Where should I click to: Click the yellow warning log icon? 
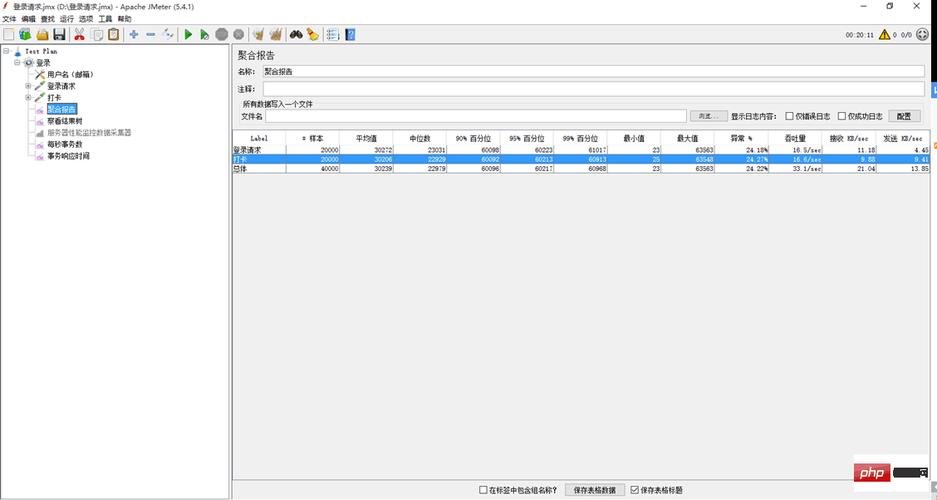(x=884, y=35)
